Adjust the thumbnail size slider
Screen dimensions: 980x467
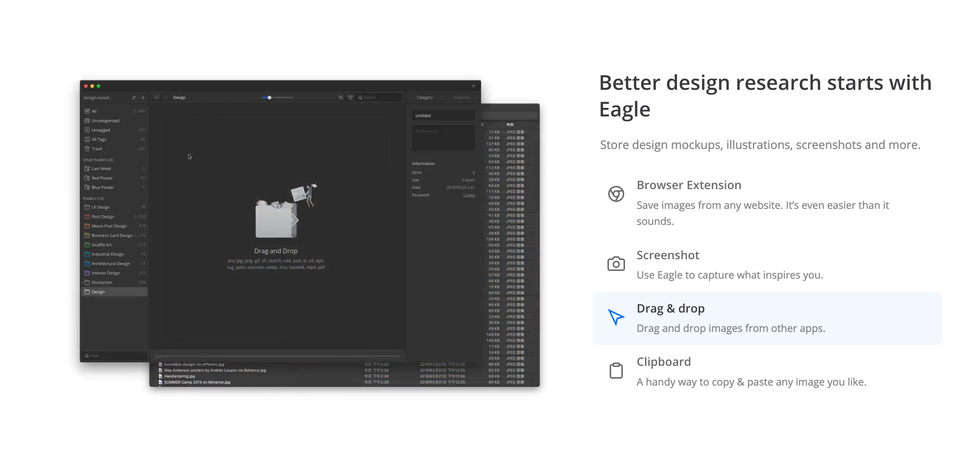tap(277, 98)
